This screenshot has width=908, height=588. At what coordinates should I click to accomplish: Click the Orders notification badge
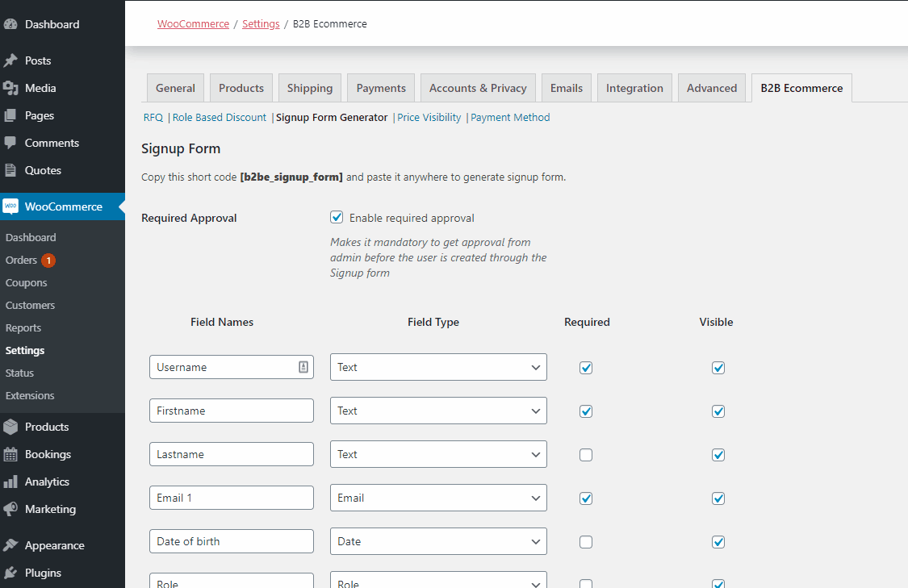48,261
